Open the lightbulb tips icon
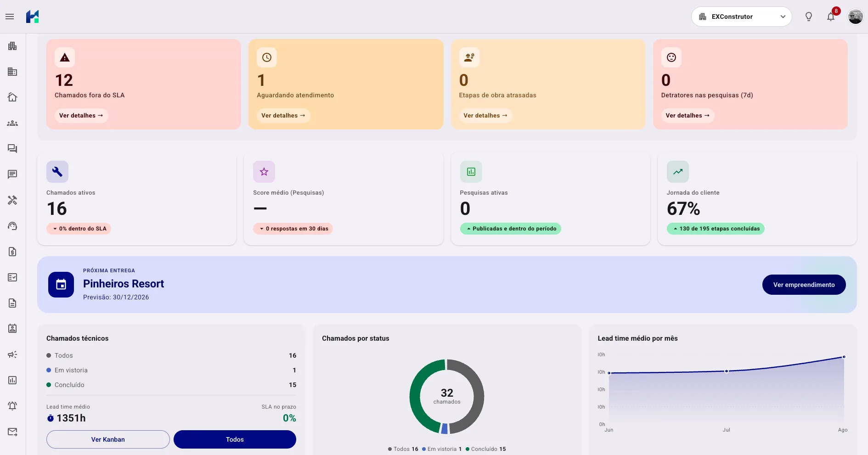Screen dimensions: 868x455 [x=809, y=17]
